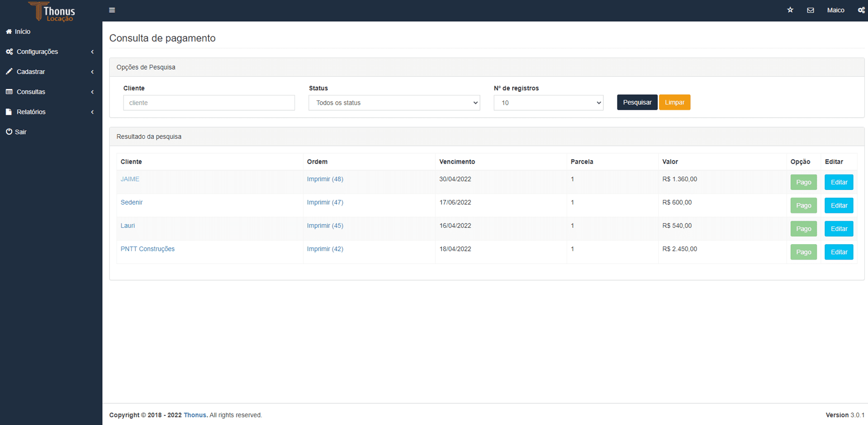Image resolution: width=868 pixels, height=425 pixels.
Task: Click the Cliente column header
Action: (x=131, y=161)
